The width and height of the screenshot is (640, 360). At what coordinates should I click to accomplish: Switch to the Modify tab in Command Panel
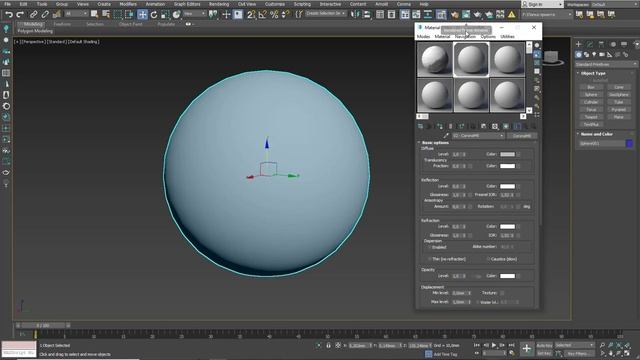click(590, 44)
